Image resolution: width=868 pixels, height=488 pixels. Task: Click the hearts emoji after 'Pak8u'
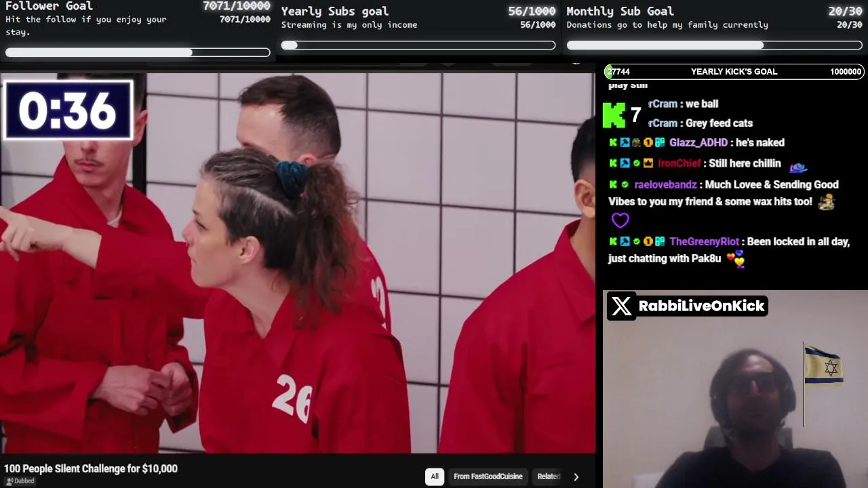[735, 259]
